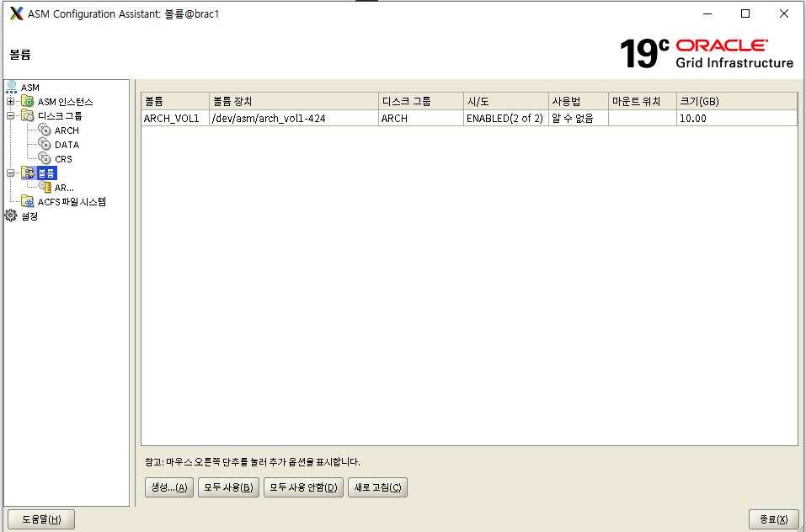806x532 pixels.
Task: Sort by 마운트 위치 column header
Action: 643,101
